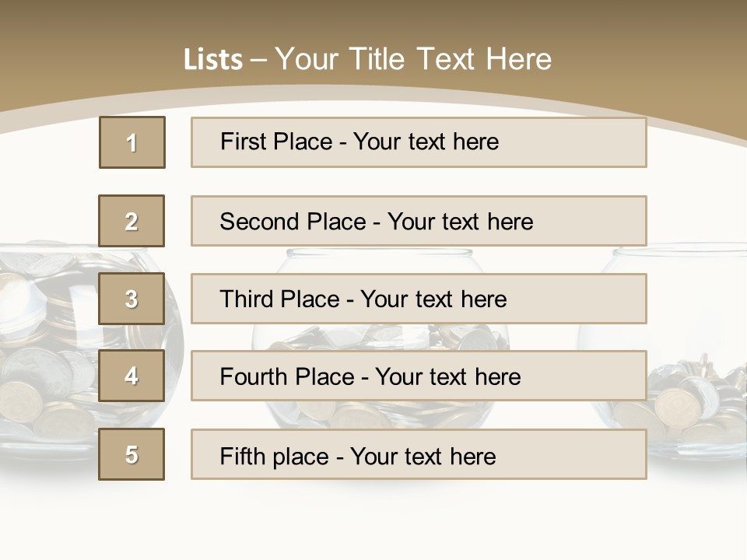This screenshot has height=560, width=747.
Task: Click the bold word 'Lists' in title
Action: click(x=212, y=59)
